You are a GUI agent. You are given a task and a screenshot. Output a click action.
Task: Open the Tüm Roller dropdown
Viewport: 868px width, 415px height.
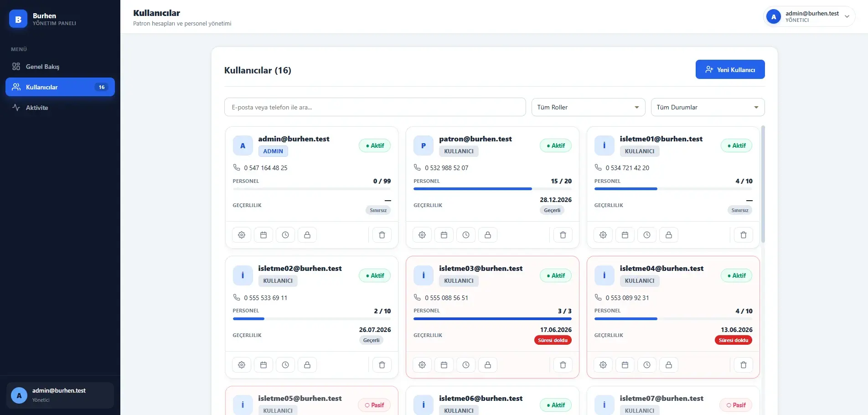pyautogui.click(x=588, y=107)
